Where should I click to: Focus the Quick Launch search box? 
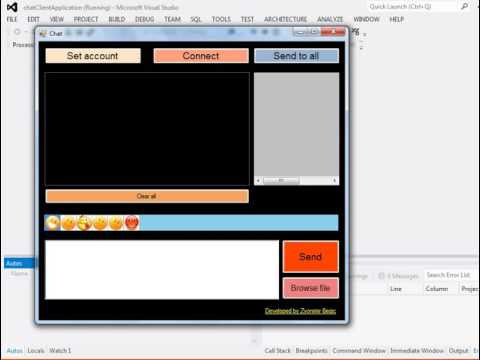[413, 6]
